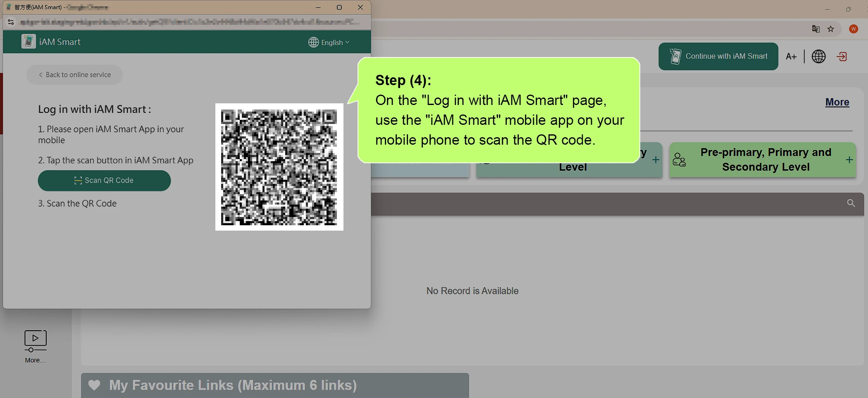868x398 pixels.
Task: Go back to online service
Action: click(74, 75)
